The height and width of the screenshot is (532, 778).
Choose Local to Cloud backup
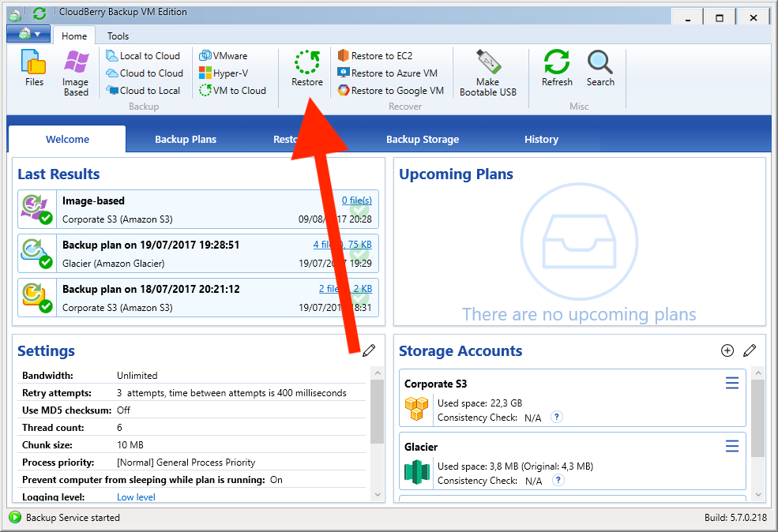tap(143, 56)
